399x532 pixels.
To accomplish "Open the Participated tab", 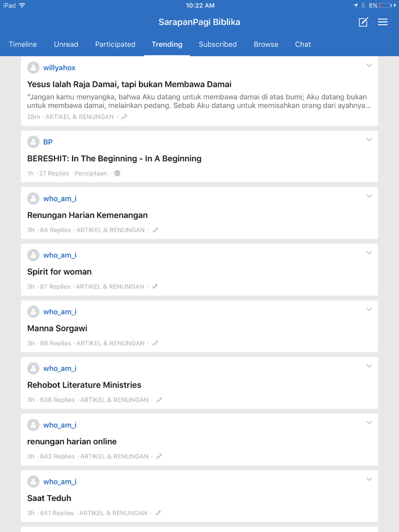I will coord(115,44).
